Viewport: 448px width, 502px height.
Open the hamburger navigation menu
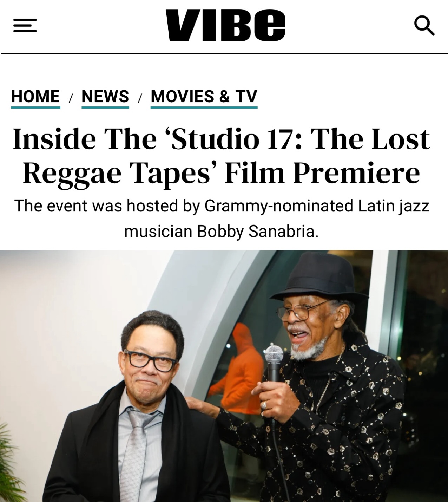click(25, 26)
